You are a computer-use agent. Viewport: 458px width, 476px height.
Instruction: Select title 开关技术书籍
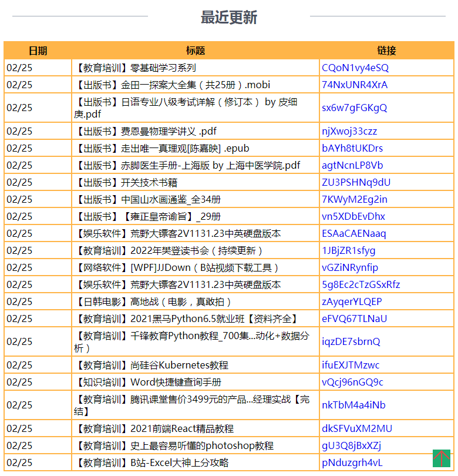coord(126,182)
